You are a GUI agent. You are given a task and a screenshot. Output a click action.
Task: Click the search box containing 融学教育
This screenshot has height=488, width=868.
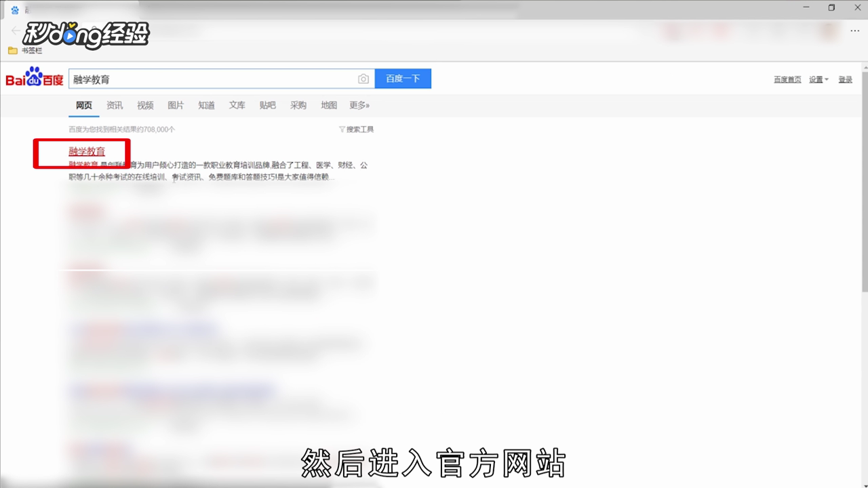(221, 79)
